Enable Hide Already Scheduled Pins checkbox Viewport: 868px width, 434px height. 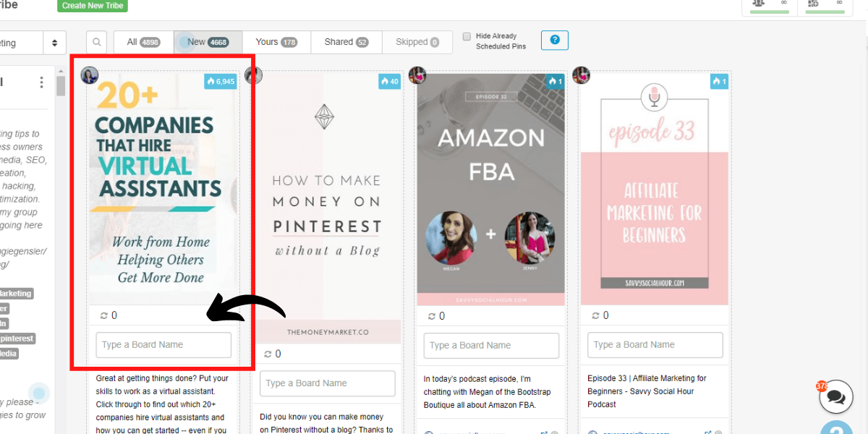click(x=467, y=36)
